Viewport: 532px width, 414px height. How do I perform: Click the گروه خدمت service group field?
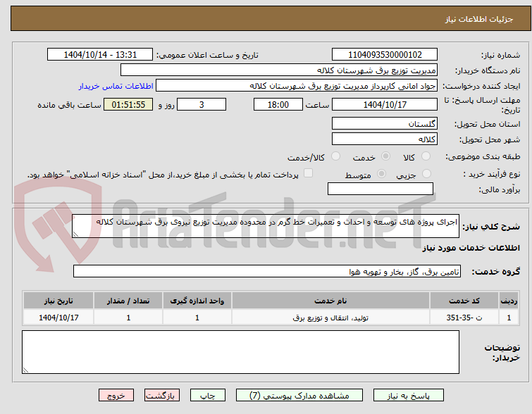(x=267, y=271)
